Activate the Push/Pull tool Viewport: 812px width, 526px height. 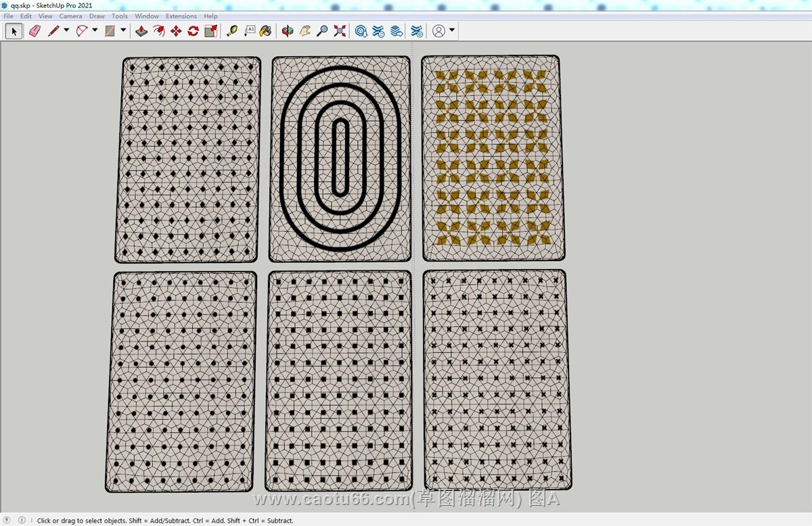coord(141,31)
